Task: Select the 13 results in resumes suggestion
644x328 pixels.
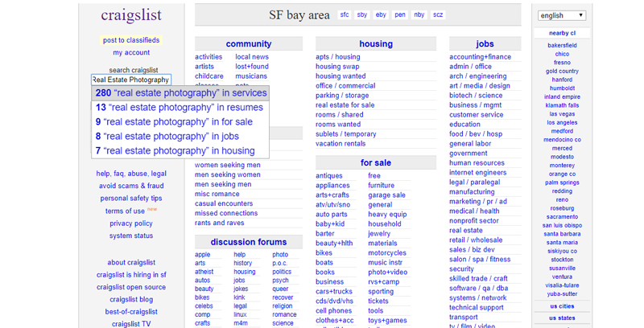Action: pos(180,108)
